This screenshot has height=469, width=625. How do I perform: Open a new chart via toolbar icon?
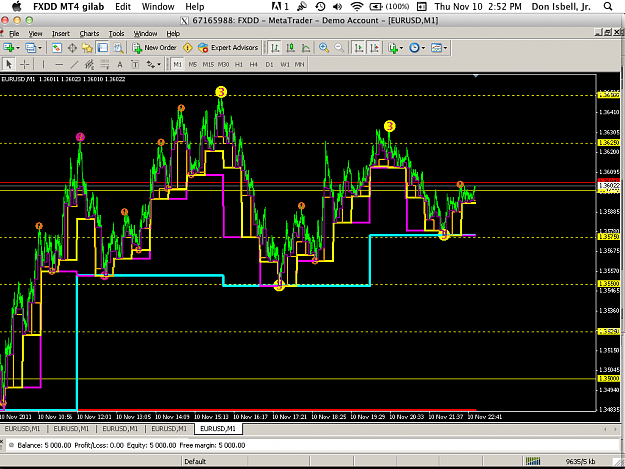8,48
